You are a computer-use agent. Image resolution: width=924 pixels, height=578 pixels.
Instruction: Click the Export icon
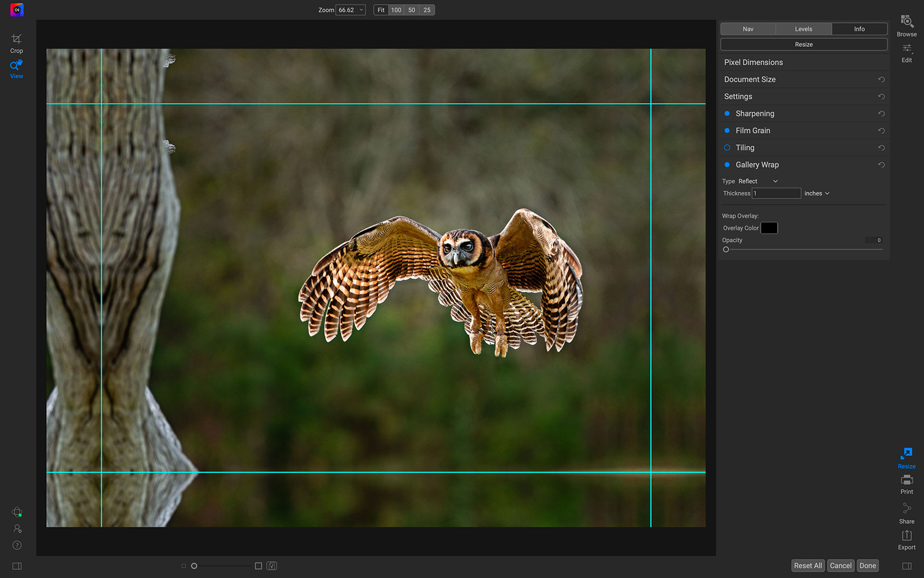click(x=907, y=539)
